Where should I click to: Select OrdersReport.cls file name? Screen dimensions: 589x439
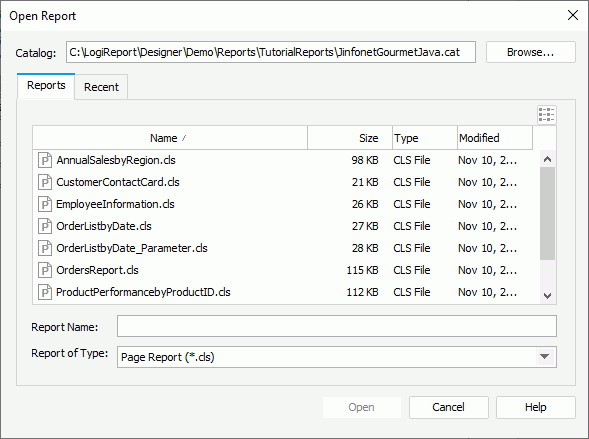click(x=97, y=270)
